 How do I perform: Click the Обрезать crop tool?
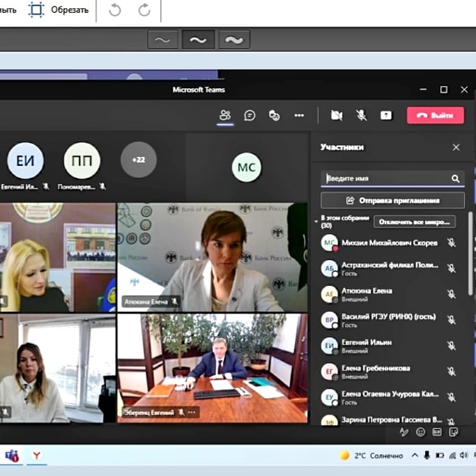pyautogui.click(x=59, y=10)
